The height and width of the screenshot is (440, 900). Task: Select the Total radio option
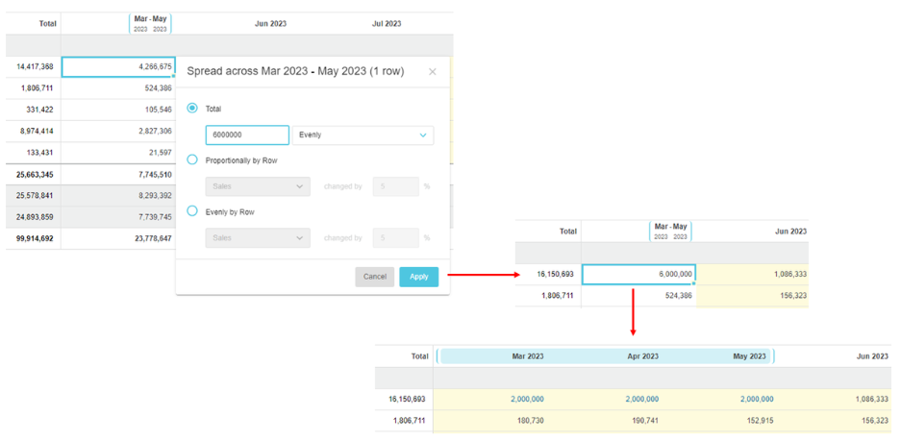point(192,108)
